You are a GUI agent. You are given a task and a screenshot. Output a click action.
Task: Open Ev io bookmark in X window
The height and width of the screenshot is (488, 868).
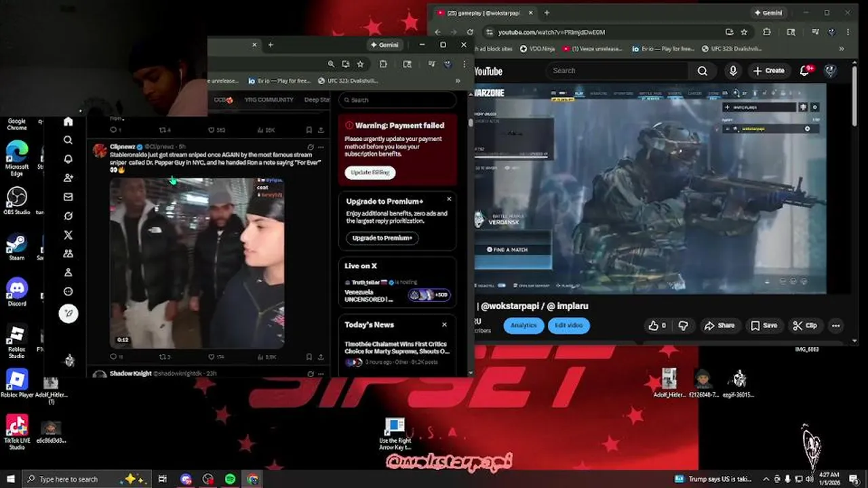(x=279, y=81)
